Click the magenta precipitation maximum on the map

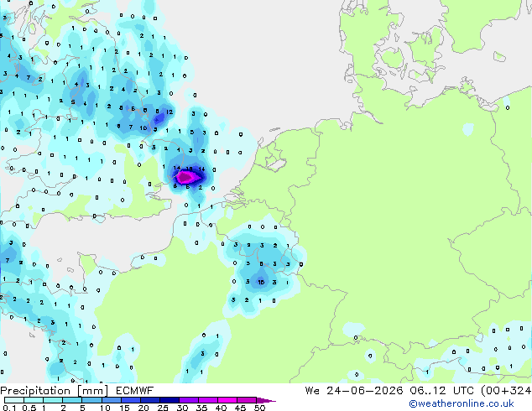click(x=185, y=177)
